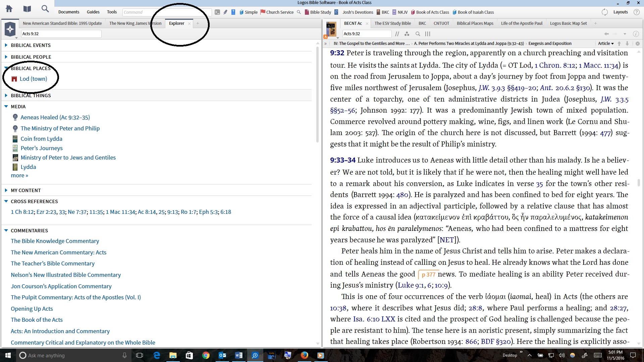Open the Tools menu
This screenshot has width=644, height=362.
point(112,12)
